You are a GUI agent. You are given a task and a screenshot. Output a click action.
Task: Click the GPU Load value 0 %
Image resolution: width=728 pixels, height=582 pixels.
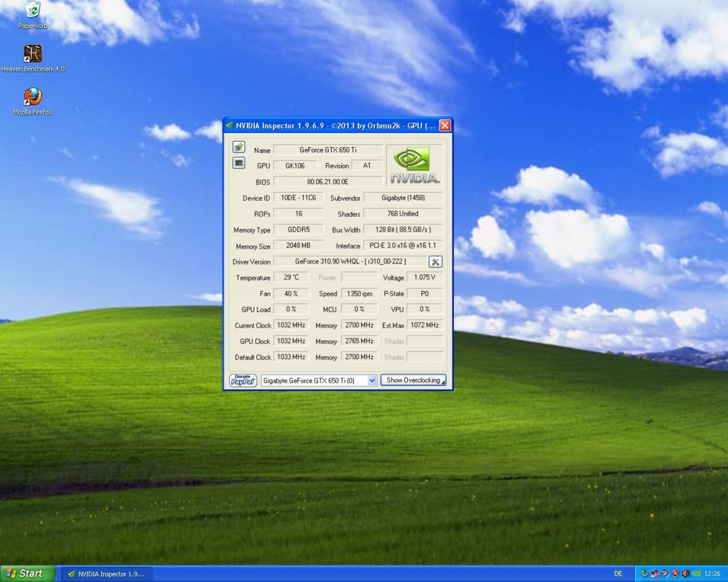291,309
